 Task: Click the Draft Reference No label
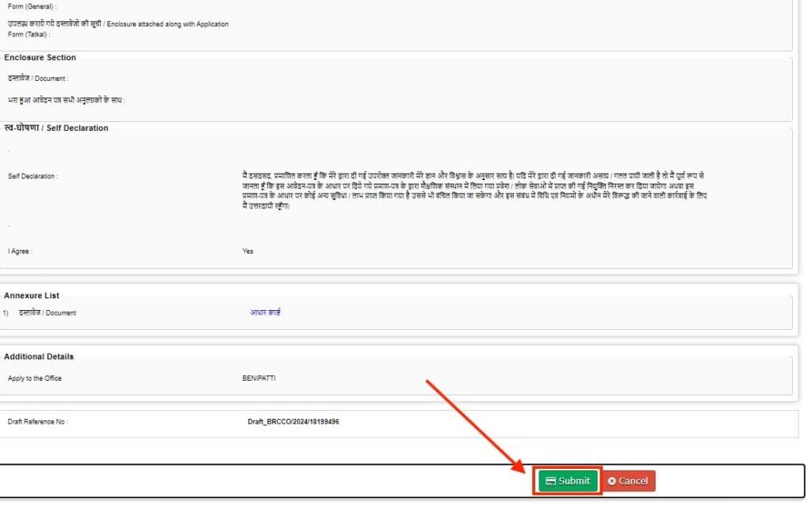click(x=38, y=421)
